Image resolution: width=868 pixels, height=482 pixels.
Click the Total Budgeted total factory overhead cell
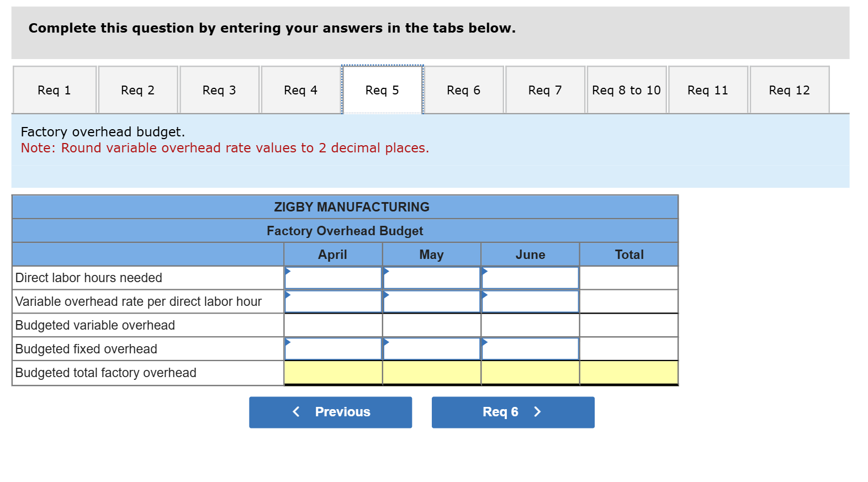coord(628,373)
